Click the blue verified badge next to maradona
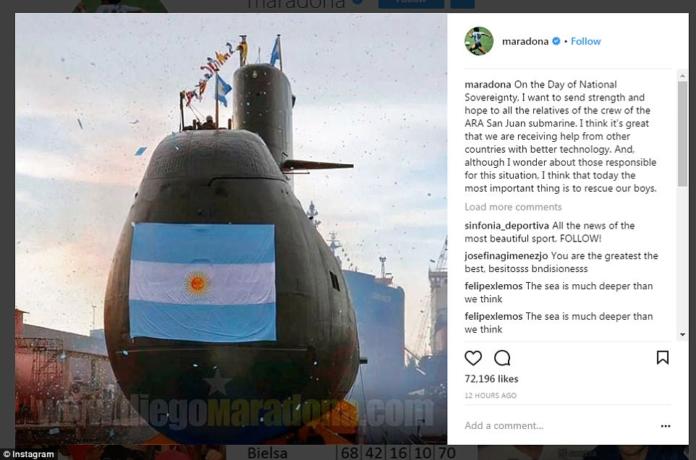Screen dimensions: 696x460 (556, 41)
